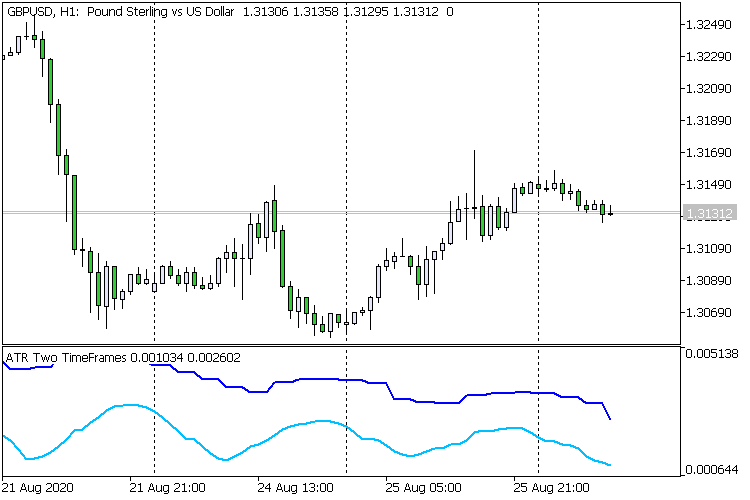This screenshot has width=750, height=500.
Task: Click price scale value 1.31690
Action: [709, 153]
